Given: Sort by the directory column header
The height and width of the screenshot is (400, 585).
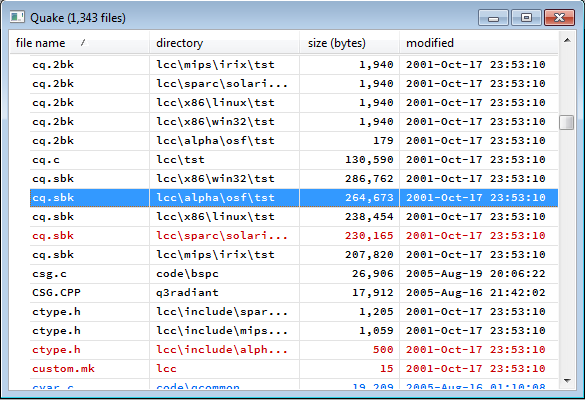Looking at the screenshot, I should [225, 43].
